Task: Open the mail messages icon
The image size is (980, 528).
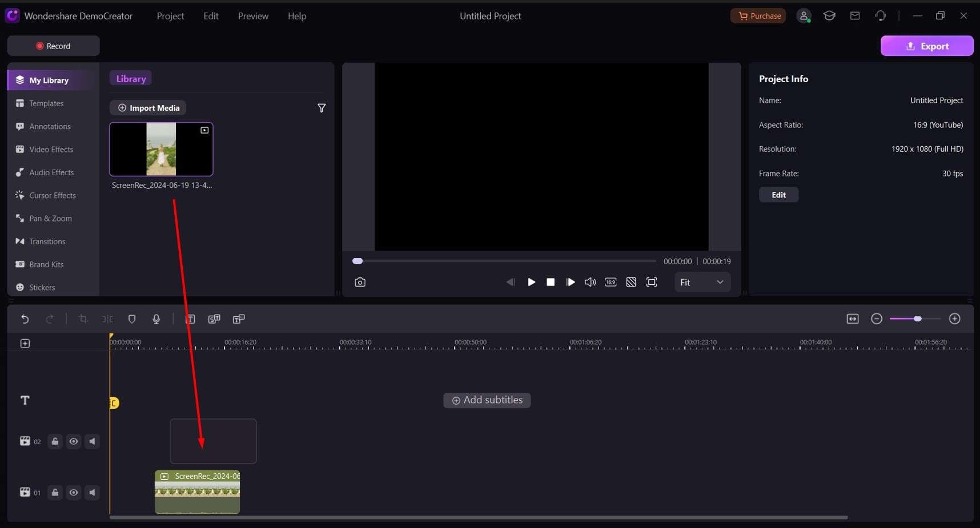Action: (x=855, y=16)
